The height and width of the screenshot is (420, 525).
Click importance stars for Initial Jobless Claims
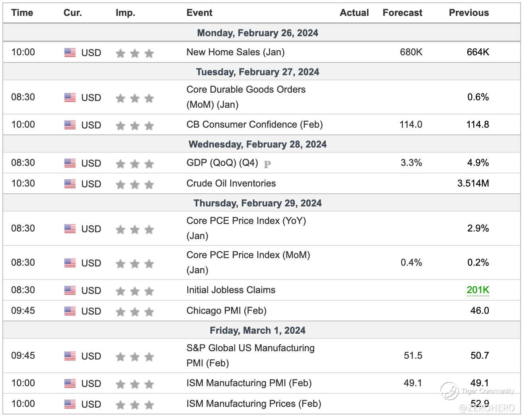134,291
